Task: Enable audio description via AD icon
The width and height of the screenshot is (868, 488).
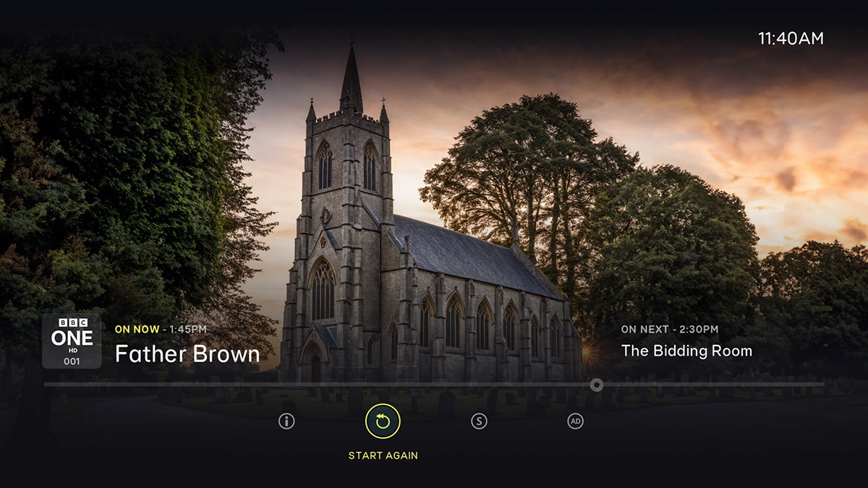Action: 575,421
